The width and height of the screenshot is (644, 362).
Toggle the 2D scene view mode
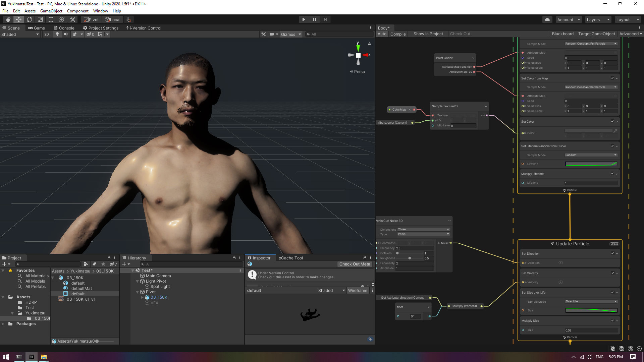tap(46, 34)
